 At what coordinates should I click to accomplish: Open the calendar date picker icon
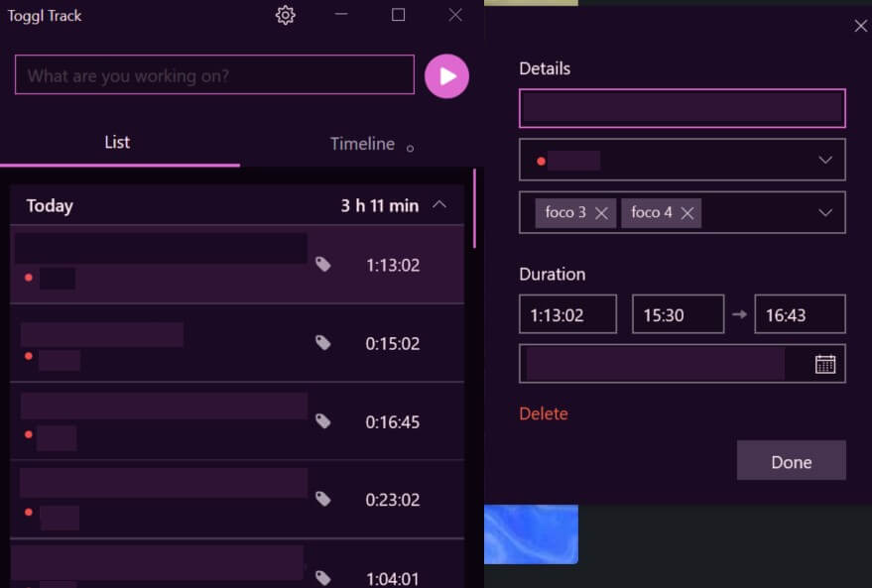825,364
